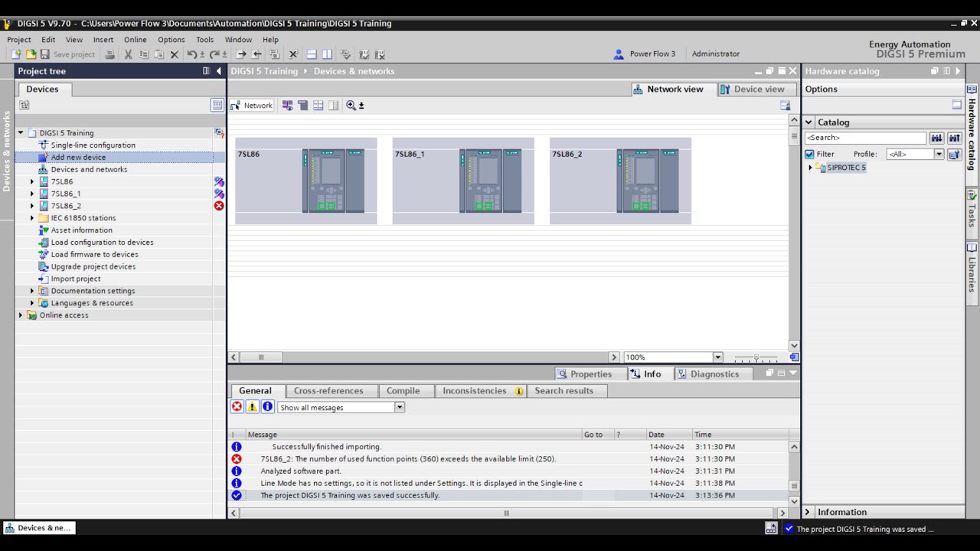Image resolution: width=980 pixels, height=551 pixels.
Task: Uncheck the Filter checkbox in Catalog
Action: [x=809, y=155]
